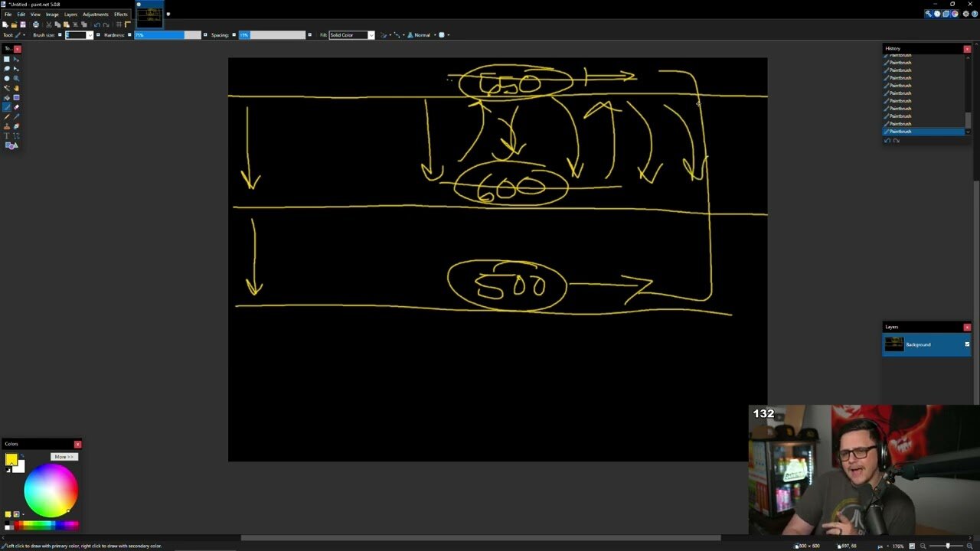The width and height of the screenshot is (980, 551).
Task: Click the More >> button in Colors
Action: [x=64, y=457]
